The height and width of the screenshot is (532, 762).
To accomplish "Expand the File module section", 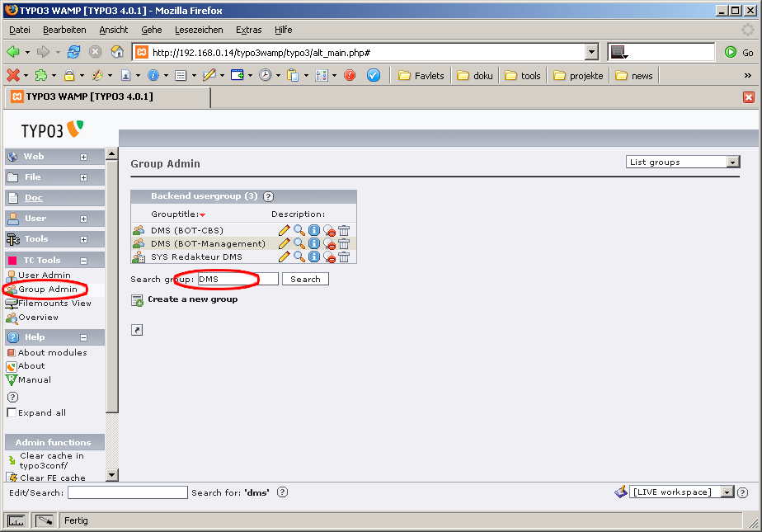I will [x=83, y=178].
